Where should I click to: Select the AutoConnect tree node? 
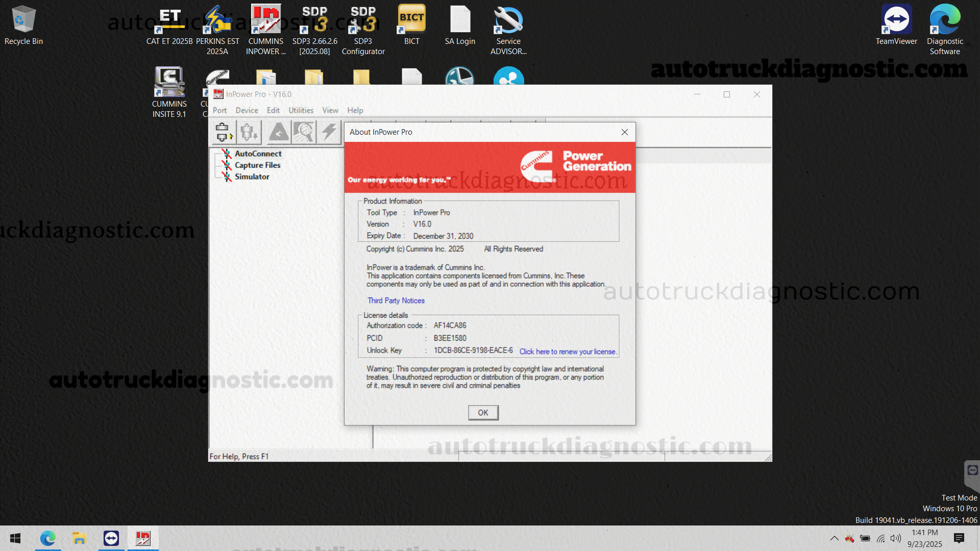point(258,154)
